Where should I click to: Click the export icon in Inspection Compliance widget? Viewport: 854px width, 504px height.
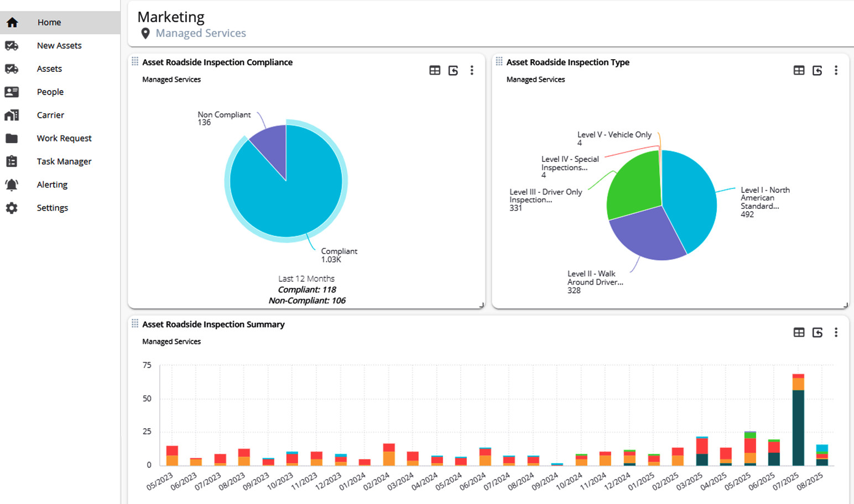453,70
